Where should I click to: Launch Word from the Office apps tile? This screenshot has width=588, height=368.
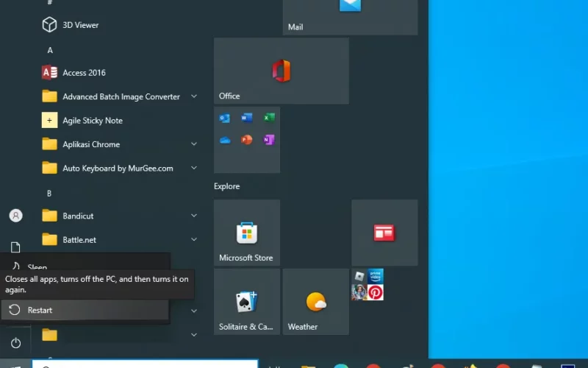[x=247, y=118]
